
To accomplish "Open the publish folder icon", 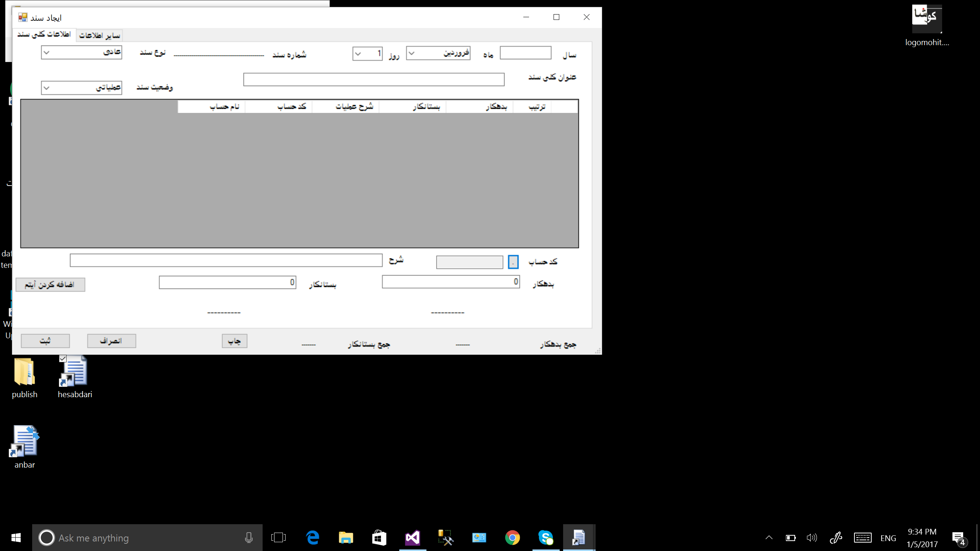I will point(24,372).
